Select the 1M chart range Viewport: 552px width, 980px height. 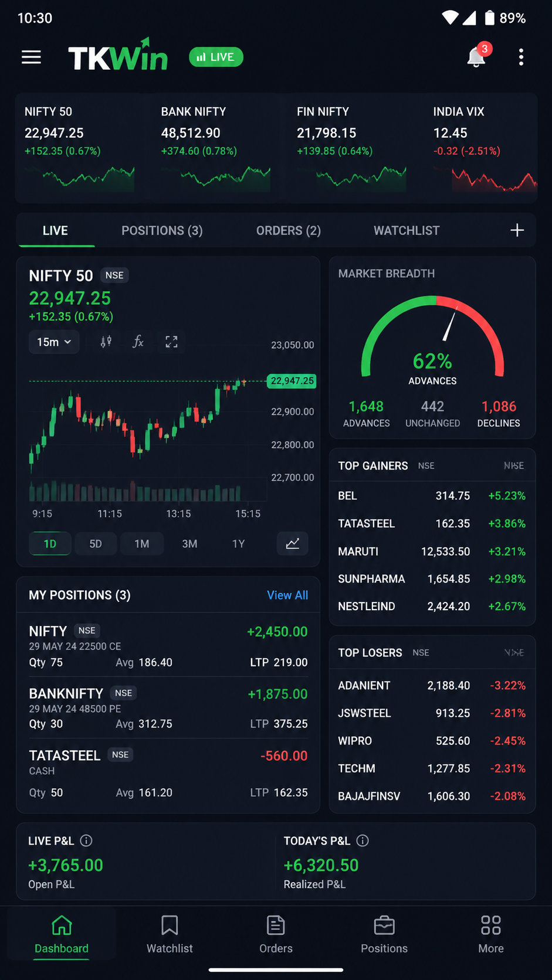(142, 543)
